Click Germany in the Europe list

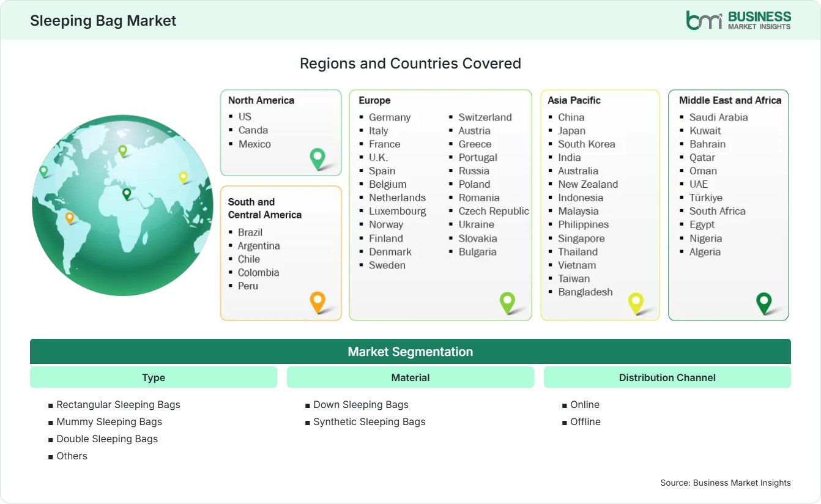(x=390, y=117)
